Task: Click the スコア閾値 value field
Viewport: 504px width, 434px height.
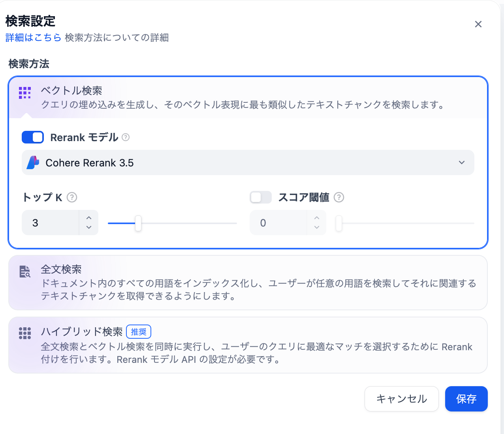Action: tap(278, 223)
